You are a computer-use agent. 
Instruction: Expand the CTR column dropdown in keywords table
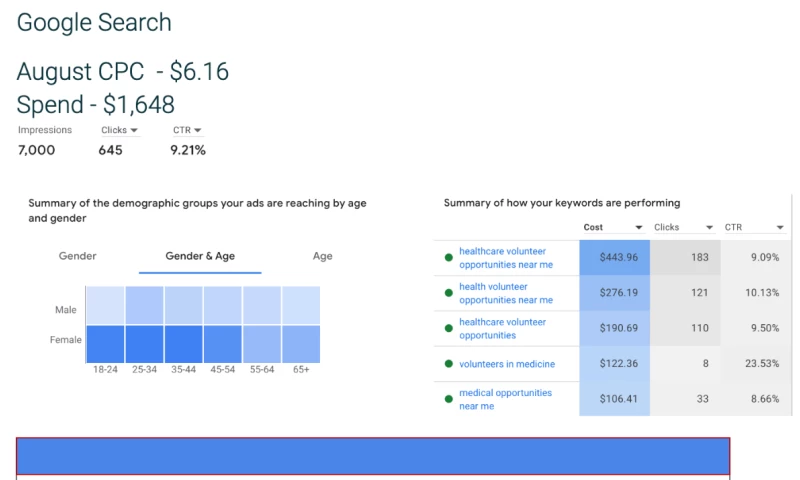pos(780,228)
